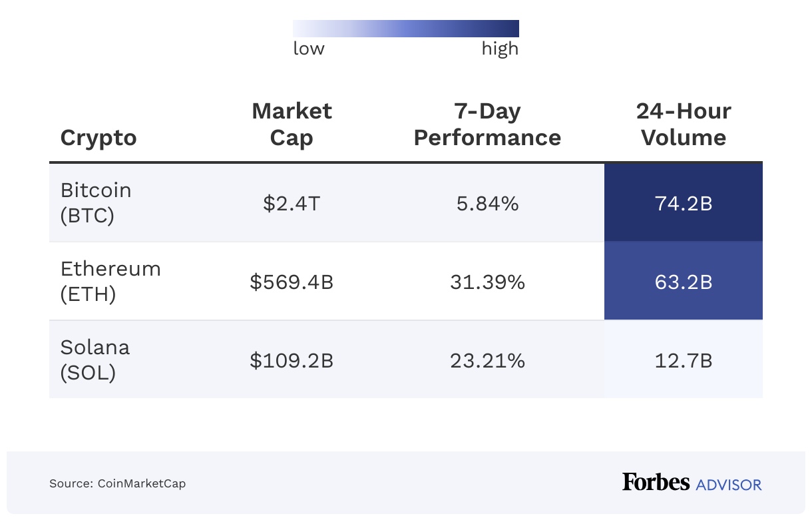Click the "high" legend label
The width and height of the screenshot is (812, 522).
500,49
